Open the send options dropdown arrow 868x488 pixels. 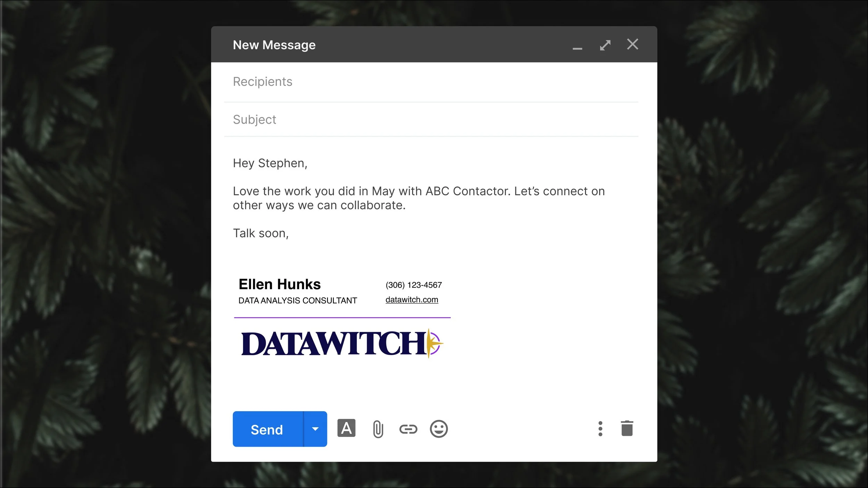click(x=315, y=429)
